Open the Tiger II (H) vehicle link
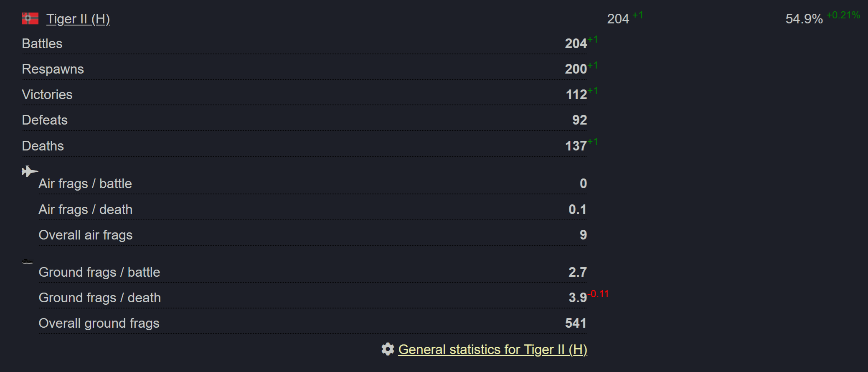Viewport: 868px width, 372px height. [78, 19]
